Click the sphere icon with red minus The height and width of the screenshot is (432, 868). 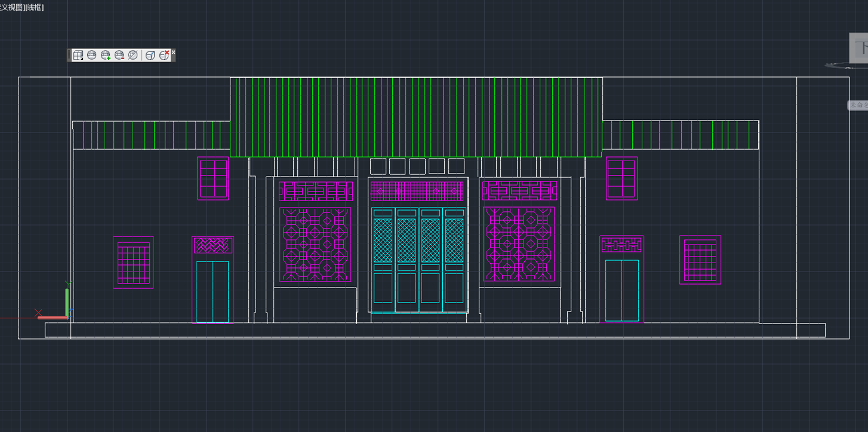coord(119,55)
